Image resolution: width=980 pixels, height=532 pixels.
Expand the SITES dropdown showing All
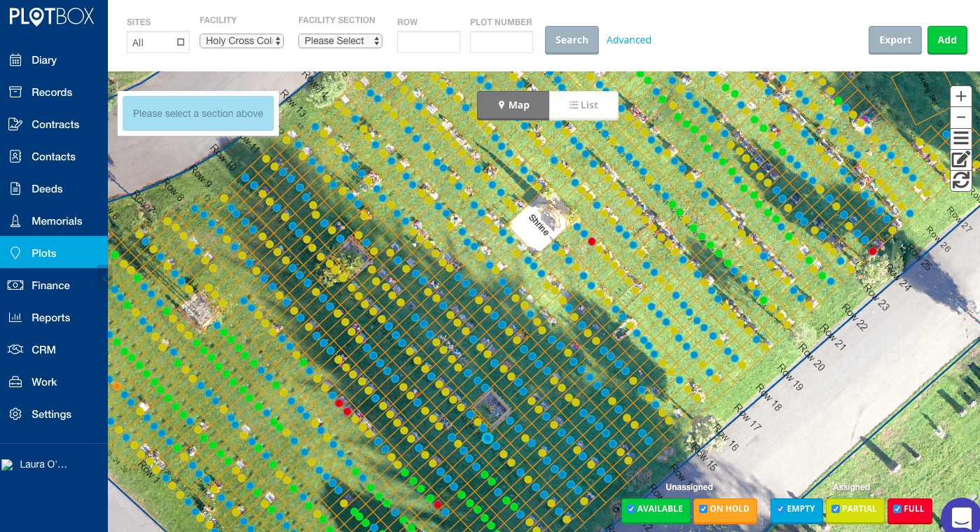pyautogui.click(x=158, y=42)
